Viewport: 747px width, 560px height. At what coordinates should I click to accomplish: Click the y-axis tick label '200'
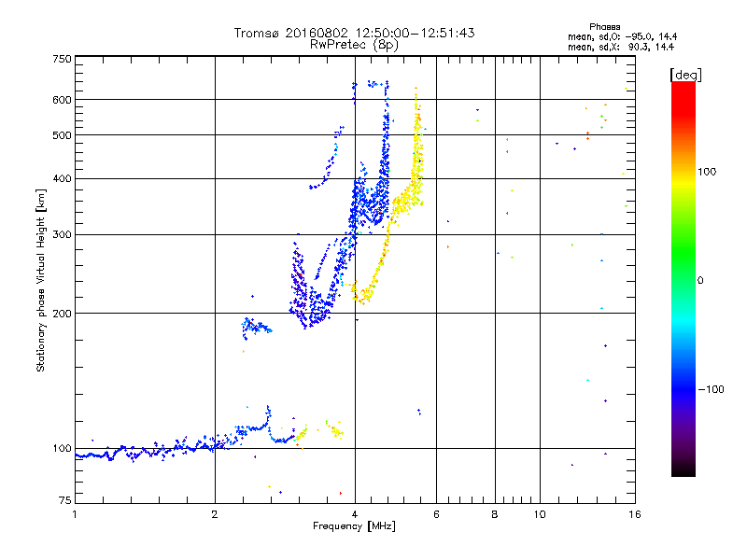click(x=62, y=314)
